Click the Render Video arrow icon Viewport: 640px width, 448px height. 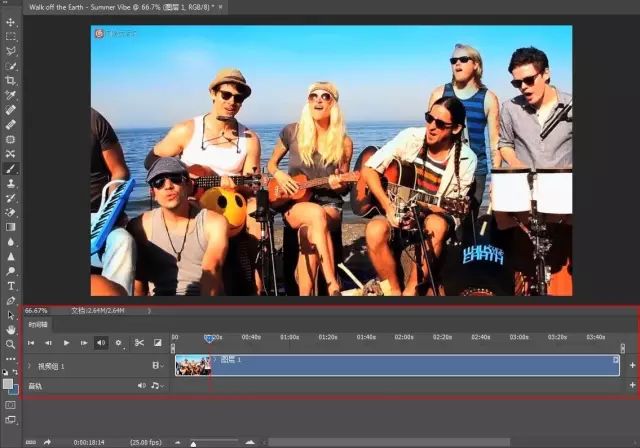[x=47, y=442]
